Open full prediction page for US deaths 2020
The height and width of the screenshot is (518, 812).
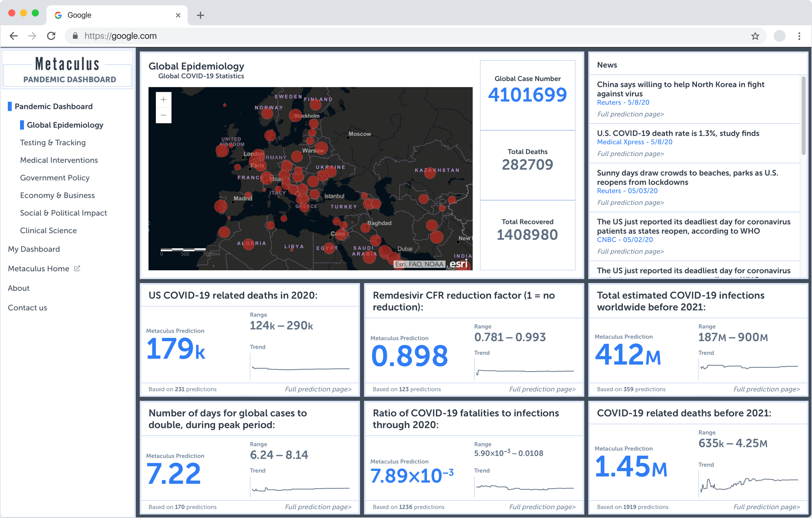point(318,389)
